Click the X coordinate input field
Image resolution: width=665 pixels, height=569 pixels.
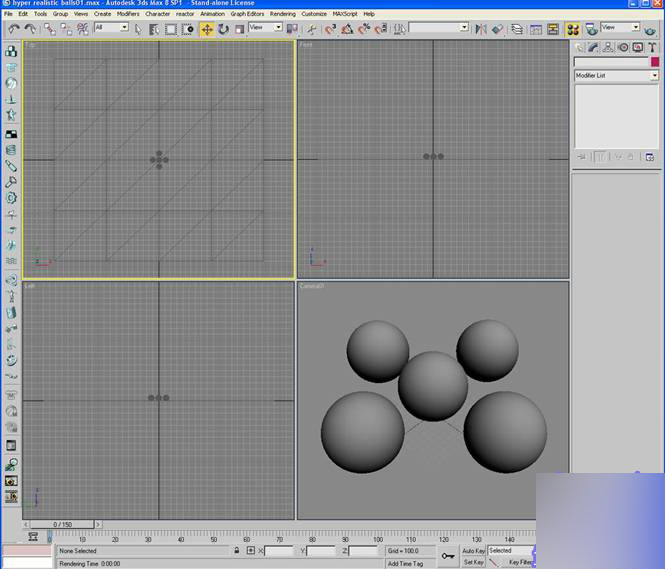tap(280, 551)
